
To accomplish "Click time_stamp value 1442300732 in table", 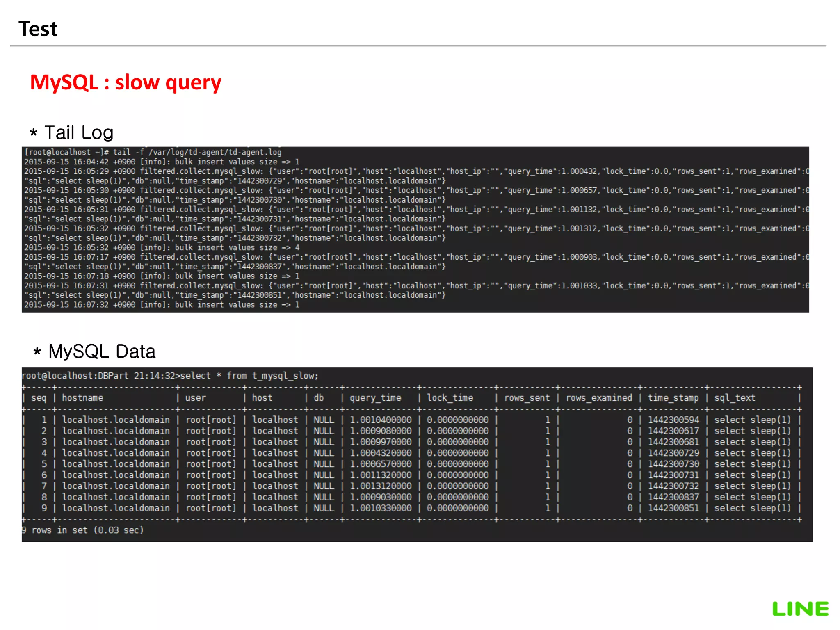I will point(673,486).
